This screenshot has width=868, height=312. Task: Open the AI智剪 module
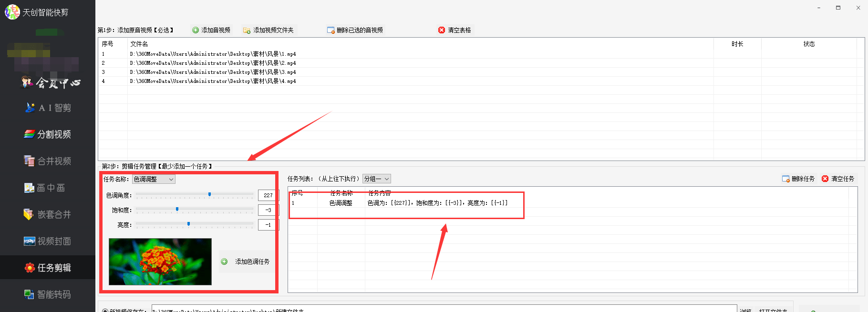click(x=48, y=108)
